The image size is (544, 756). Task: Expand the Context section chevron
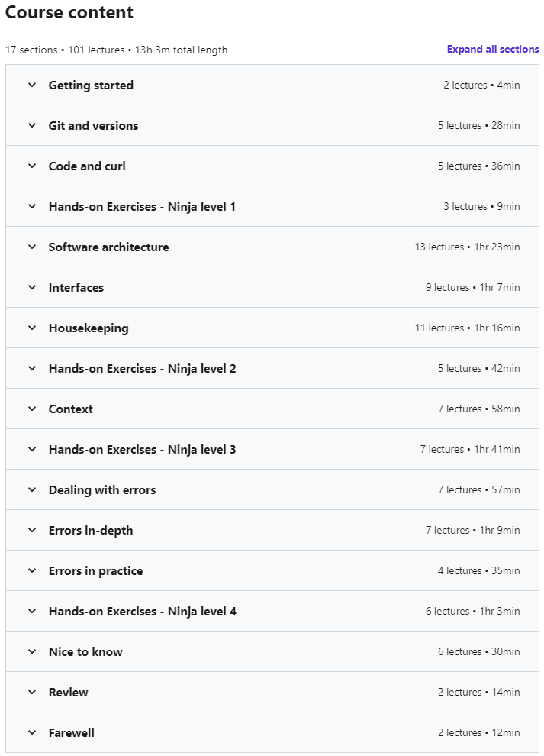(x=32, y=409)
